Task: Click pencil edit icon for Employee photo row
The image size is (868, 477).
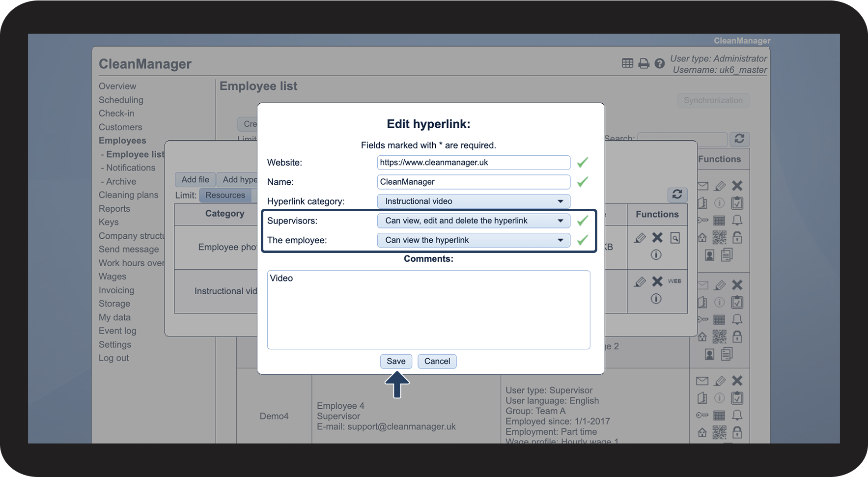Action: pyautogui.click(x=640, y=238)
